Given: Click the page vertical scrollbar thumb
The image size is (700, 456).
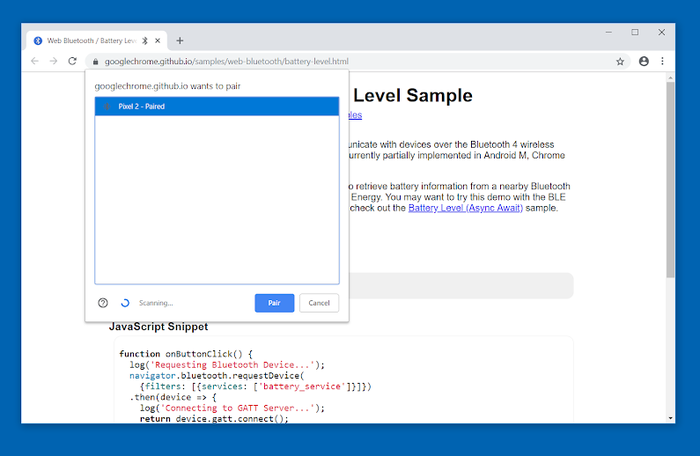Looking at the screenshot, I should (670, 180).
